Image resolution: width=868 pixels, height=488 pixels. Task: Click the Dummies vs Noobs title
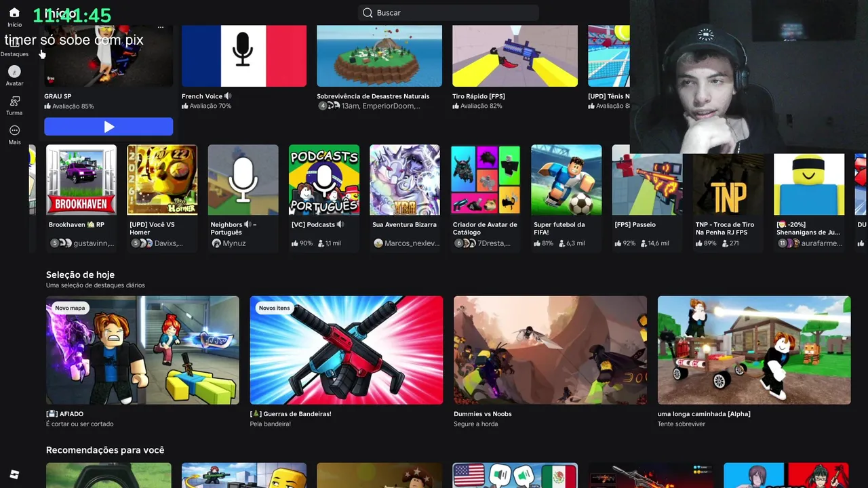[483, 414]
